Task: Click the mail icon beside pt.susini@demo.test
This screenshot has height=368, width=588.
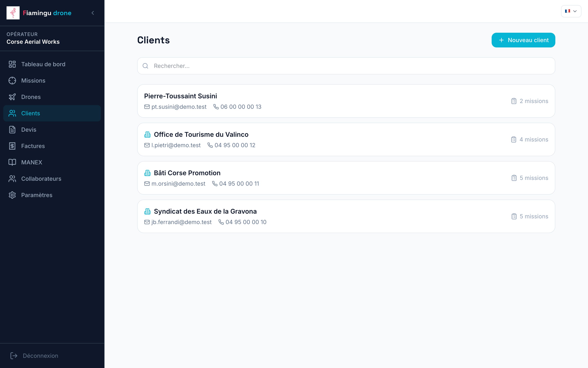Action: [147, 107]
